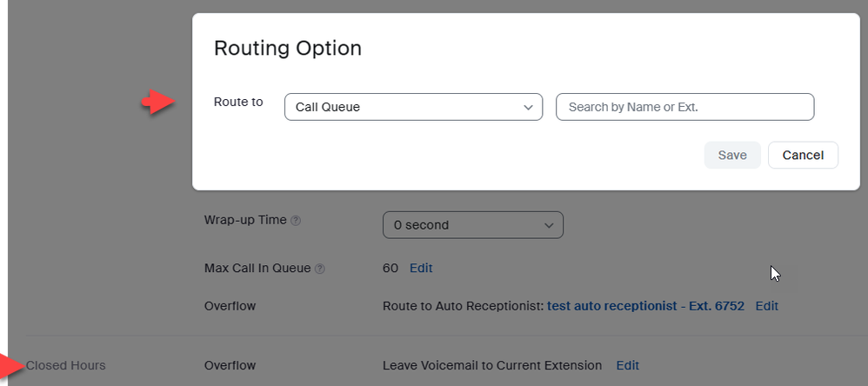Click the red arrow pointing at Route to

pyautogui.click(x=158, y=103)
